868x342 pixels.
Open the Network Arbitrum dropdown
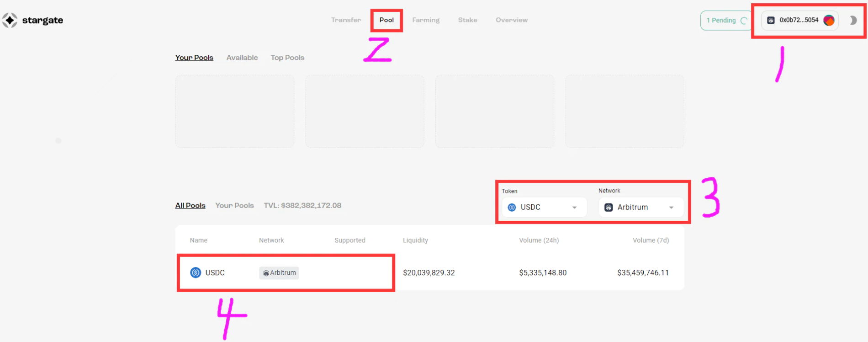(x=641, y=208)
